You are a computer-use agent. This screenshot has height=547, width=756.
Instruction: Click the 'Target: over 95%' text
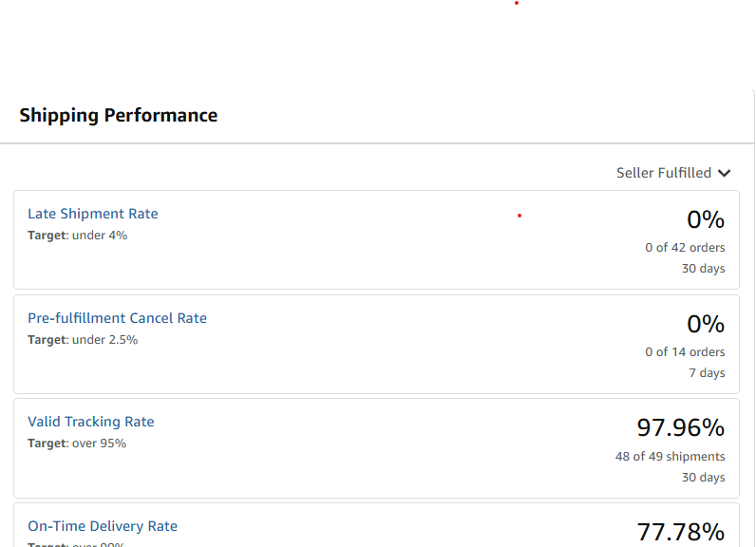pos(77,443)
